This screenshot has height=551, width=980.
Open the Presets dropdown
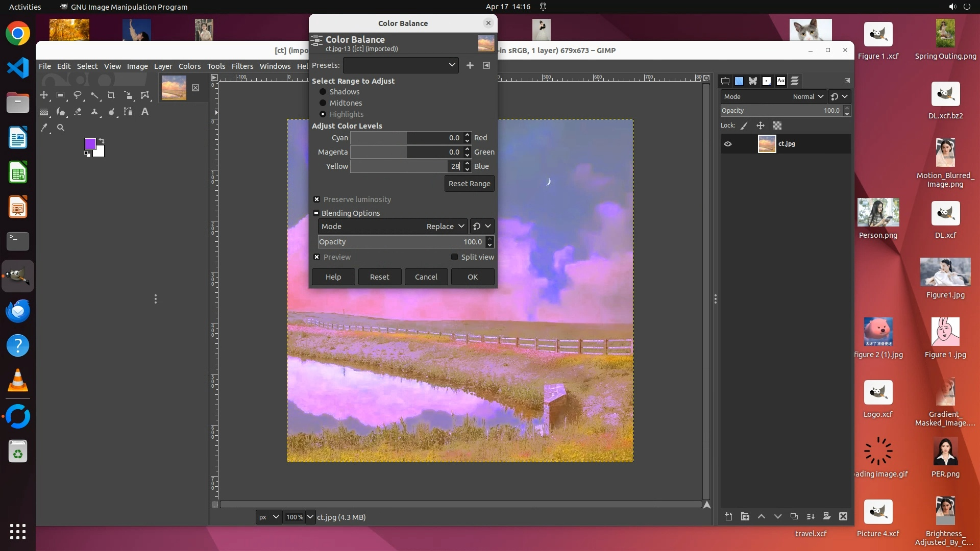tap(401, 65)
